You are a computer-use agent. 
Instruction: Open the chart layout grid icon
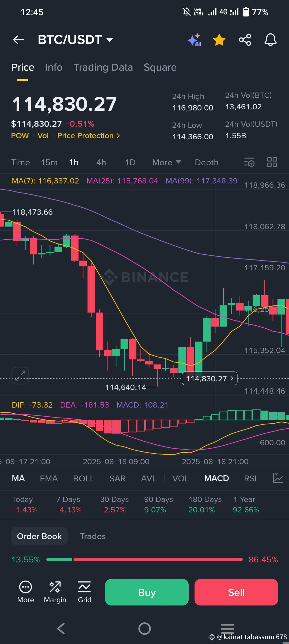(272, 162)
